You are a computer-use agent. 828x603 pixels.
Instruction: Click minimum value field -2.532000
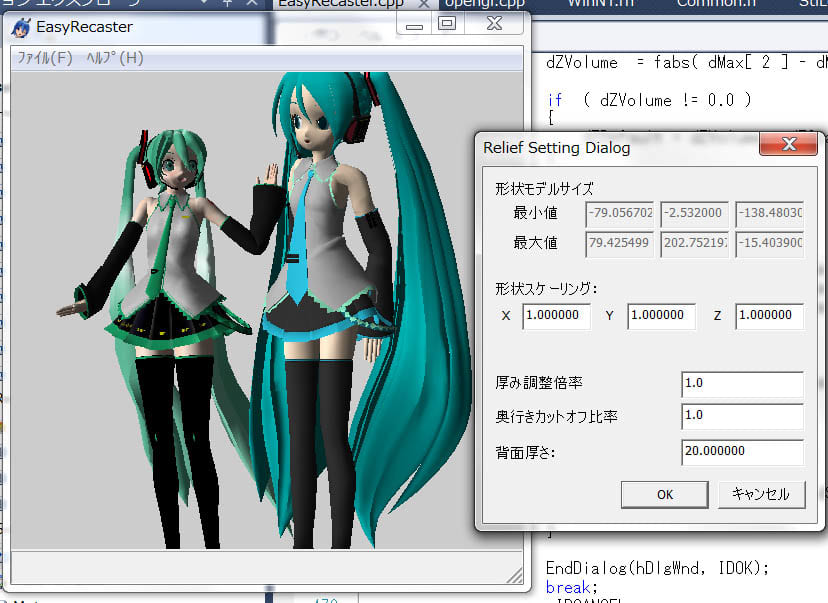pos(694,214)
